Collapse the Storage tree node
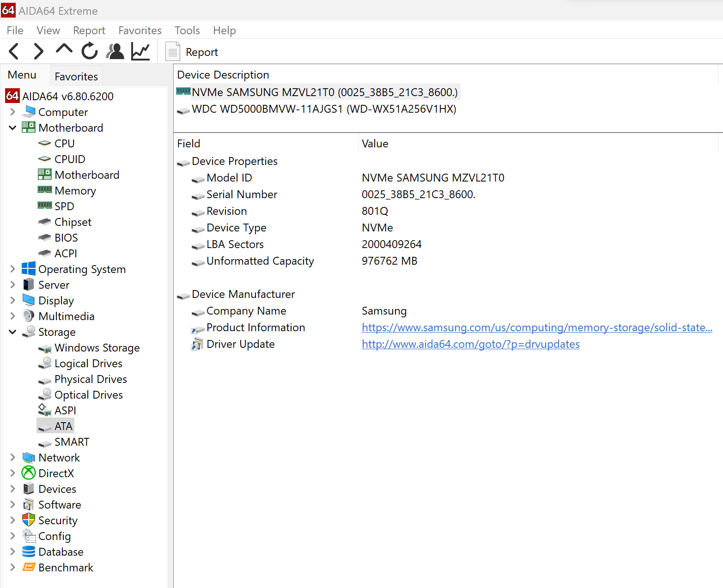The image size is (723, 588). (x=12, y=332)
